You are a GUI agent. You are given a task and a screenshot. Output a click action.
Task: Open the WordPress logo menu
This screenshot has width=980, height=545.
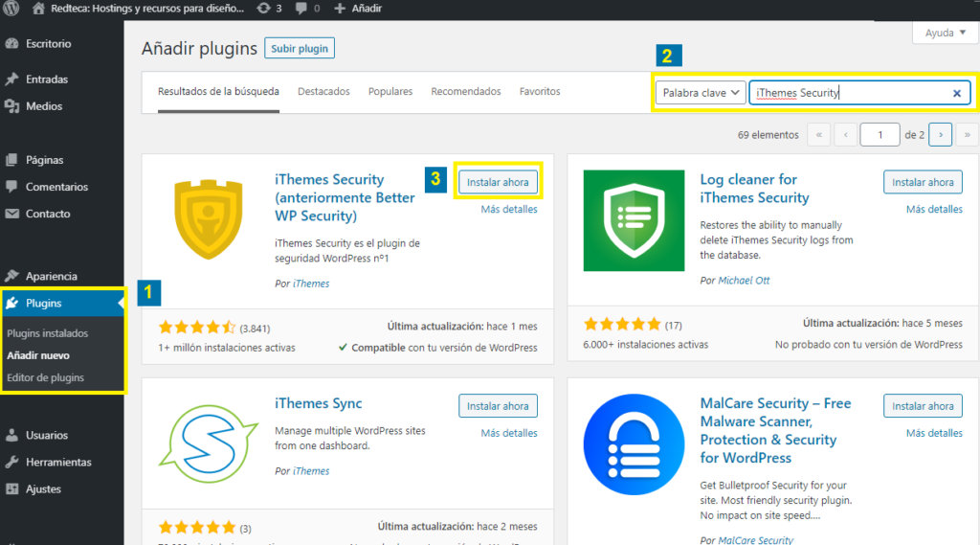(x=11, y=8)
